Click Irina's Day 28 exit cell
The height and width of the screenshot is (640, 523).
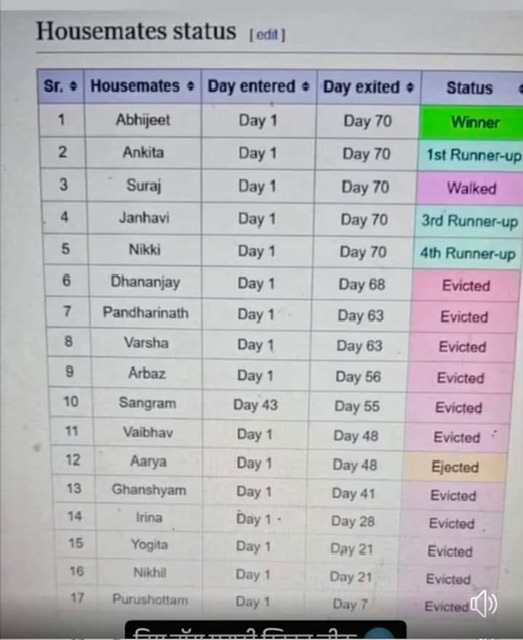coord(353,521)
